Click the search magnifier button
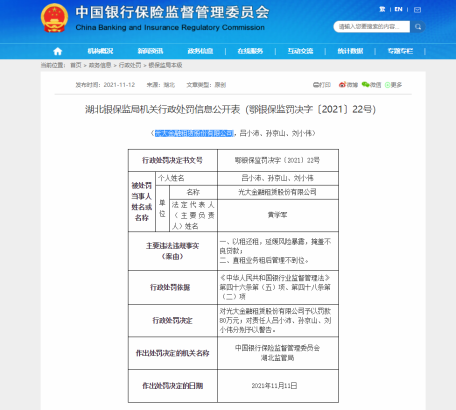Viewport: 456px width, 410px height. [x=418, y=27]
